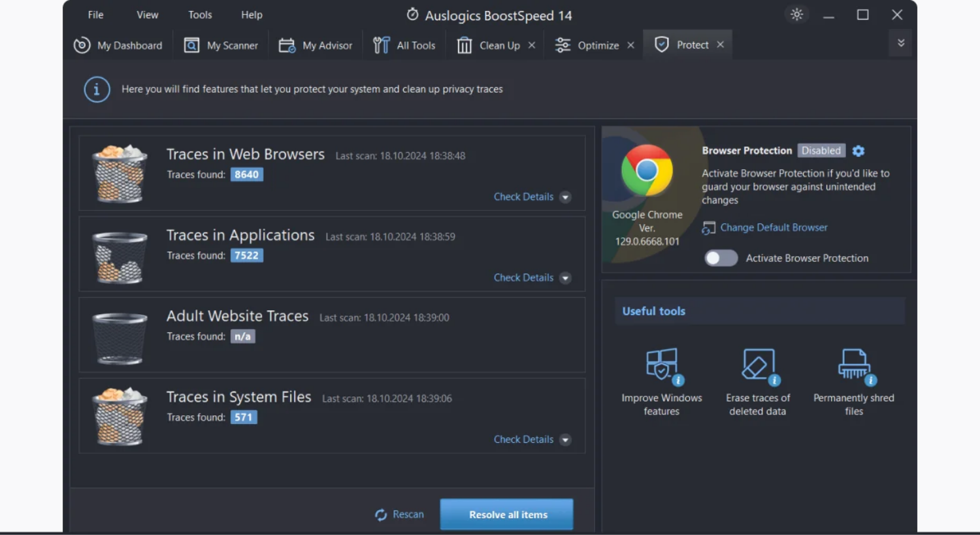Expand Check Details for Traces in System Files
Image resolution: width=980 pixels, height=535 pixels.
[565, 439]
